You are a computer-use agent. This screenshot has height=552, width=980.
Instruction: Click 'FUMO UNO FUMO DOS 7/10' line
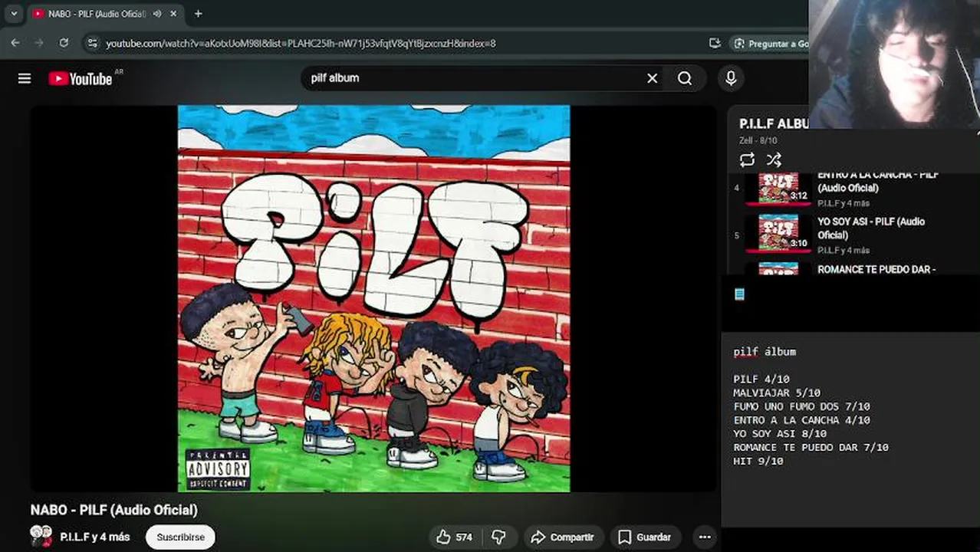pos(801,406)
